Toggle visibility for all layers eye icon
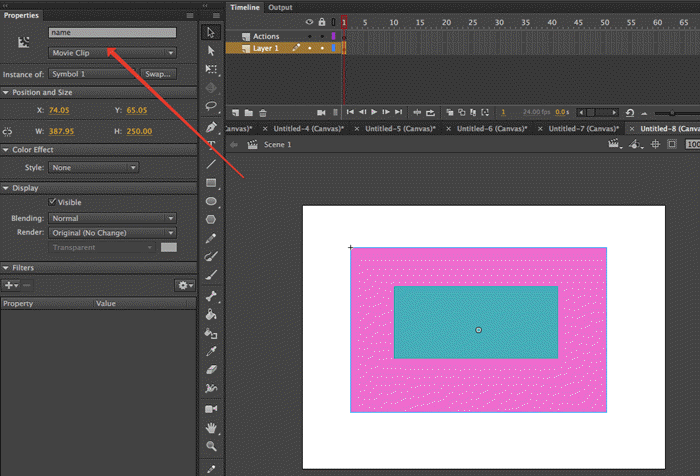Screen dimensions: 700x476 [x=308, y=22]
